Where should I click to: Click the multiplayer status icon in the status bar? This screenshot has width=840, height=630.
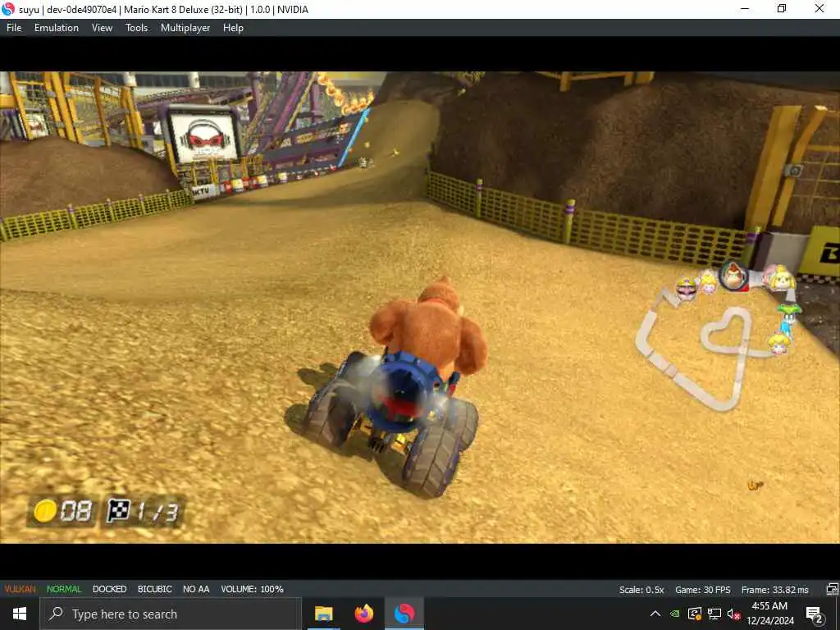(832, 589)
